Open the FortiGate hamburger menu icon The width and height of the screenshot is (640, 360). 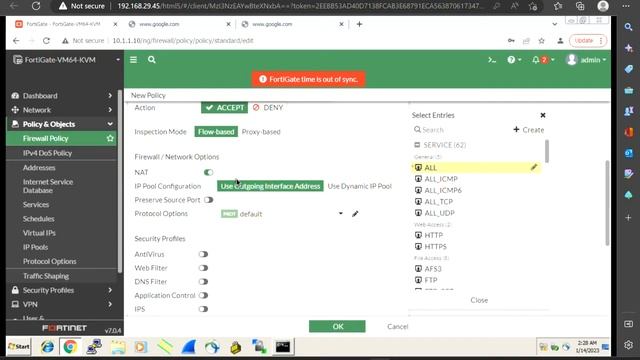click(133, 60)
